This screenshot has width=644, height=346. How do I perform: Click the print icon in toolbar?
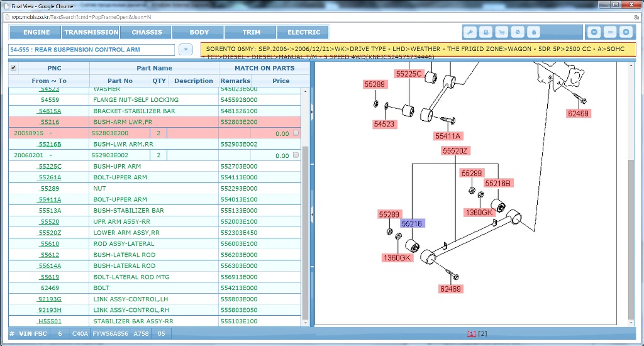(x=486, y=32)
